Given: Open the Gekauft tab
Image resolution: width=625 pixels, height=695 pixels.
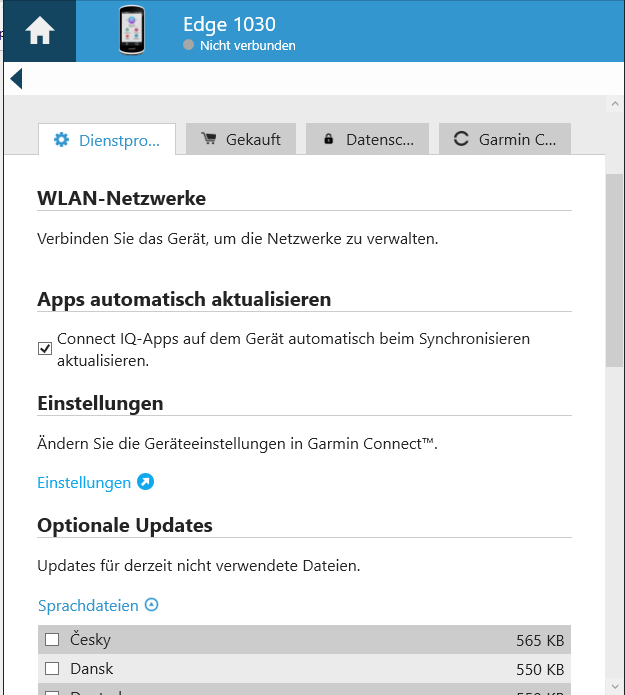Looking at the screenshot, I should pos(241,140).
